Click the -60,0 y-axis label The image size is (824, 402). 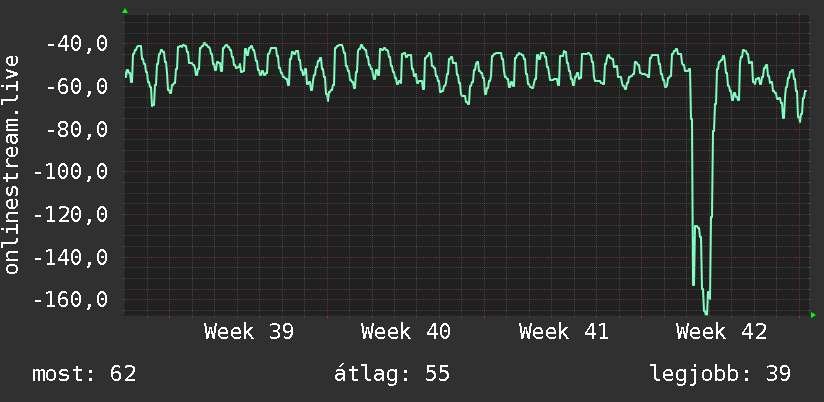point(77,86)
